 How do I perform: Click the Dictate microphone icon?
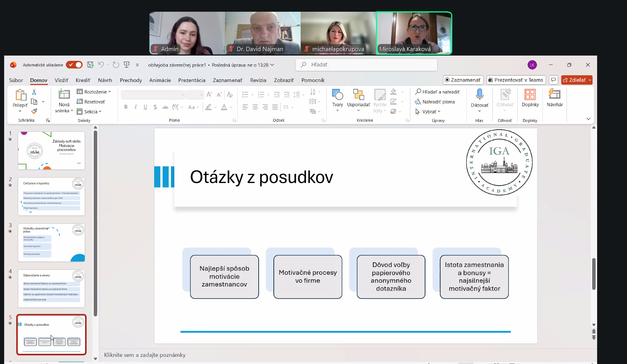click(x=479, y=94)
